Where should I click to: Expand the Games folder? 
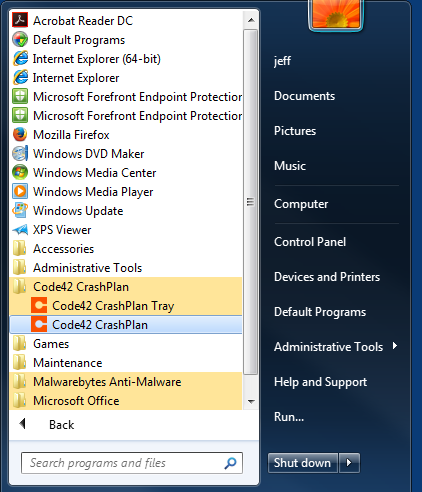pyautogui.click(x=126, y=344)
